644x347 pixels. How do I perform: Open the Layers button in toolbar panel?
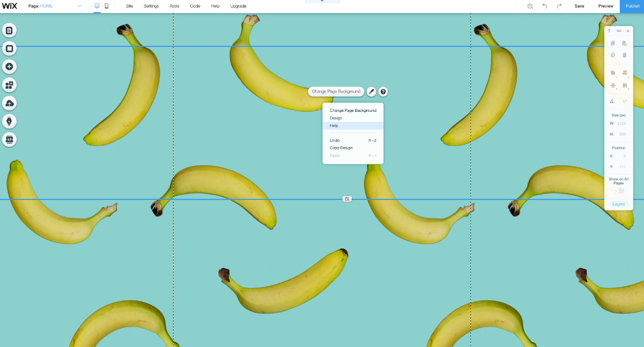[618, 204]
